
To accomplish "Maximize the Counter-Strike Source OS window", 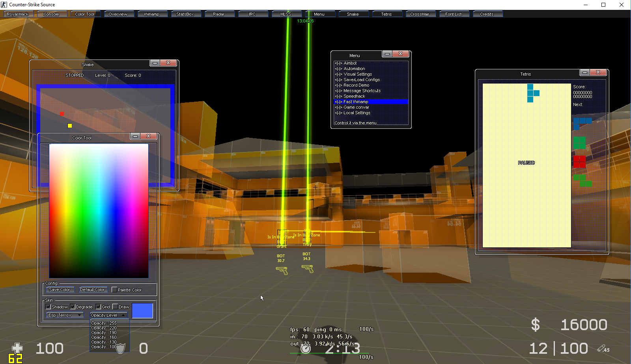I will coord(603,5).
